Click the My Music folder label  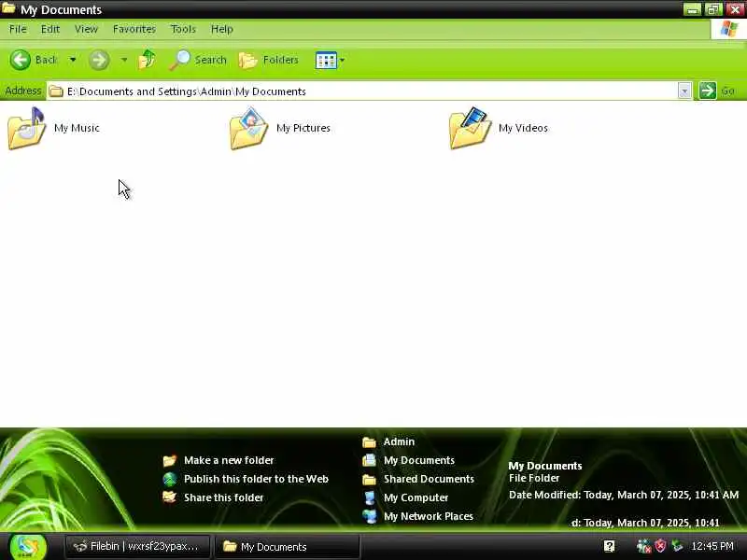(77, 128)
